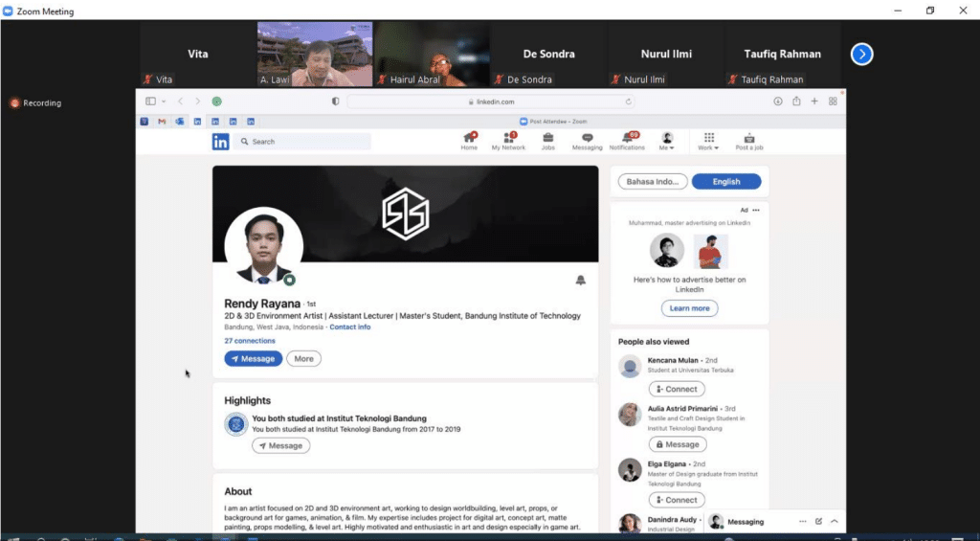Click the green extension icon in Safari toolbar

[x=217, y=101]
